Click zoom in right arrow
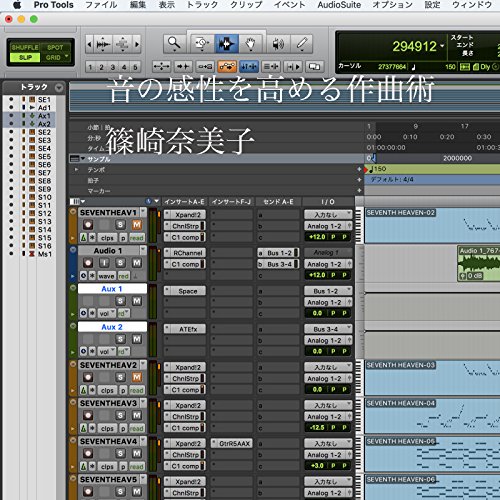The height and width of the screenshot is (500, 500). (x=137, y=44)
